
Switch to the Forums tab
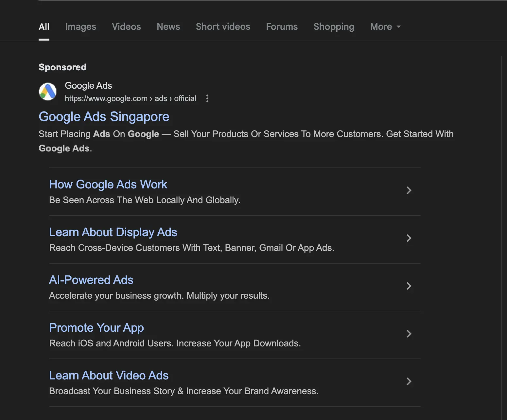coord(282,26)
